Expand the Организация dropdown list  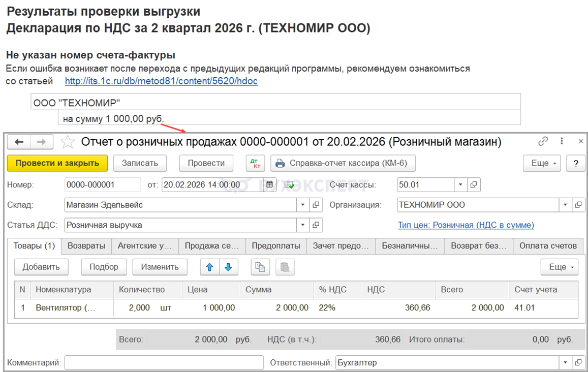pyautogui.click(x=566, y=205)
